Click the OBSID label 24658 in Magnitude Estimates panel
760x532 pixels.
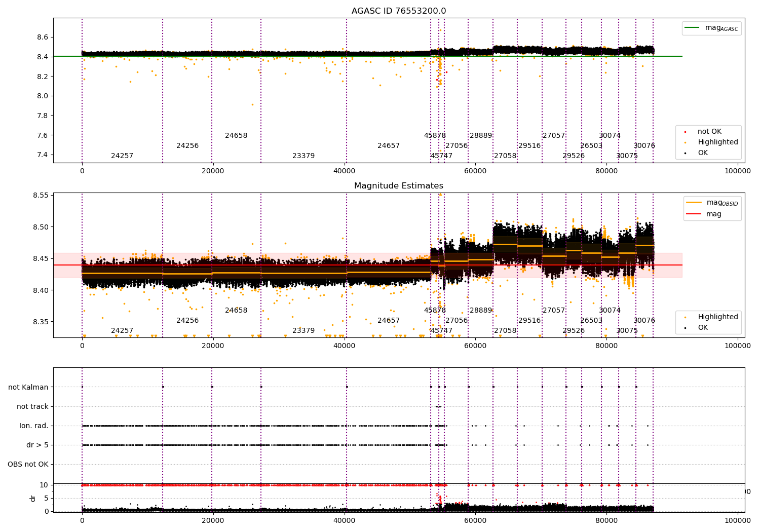pyautogui.click(x=236, y=311)
